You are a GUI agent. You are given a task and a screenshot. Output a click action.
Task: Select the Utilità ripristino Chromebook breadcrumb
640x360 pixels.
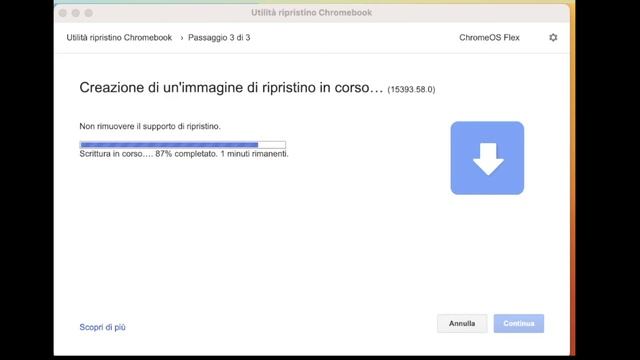click(119, 38)
